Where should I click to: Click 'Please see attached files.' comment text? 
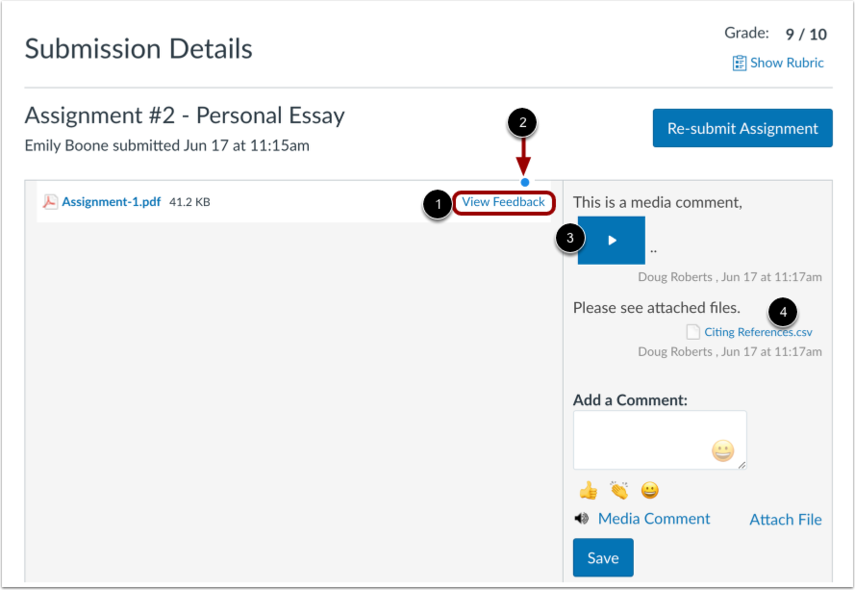coord(657,308)
